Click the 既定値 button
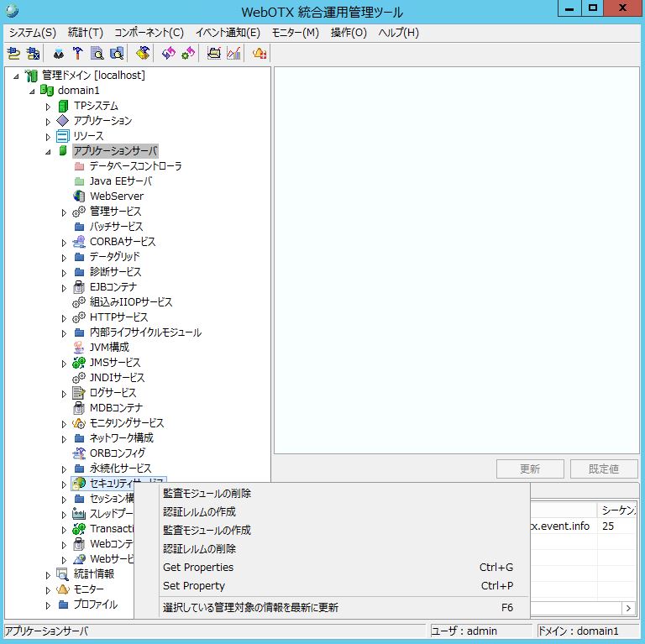Image resolution: width=645 pixels, height=644 pixels. [603, 469]
